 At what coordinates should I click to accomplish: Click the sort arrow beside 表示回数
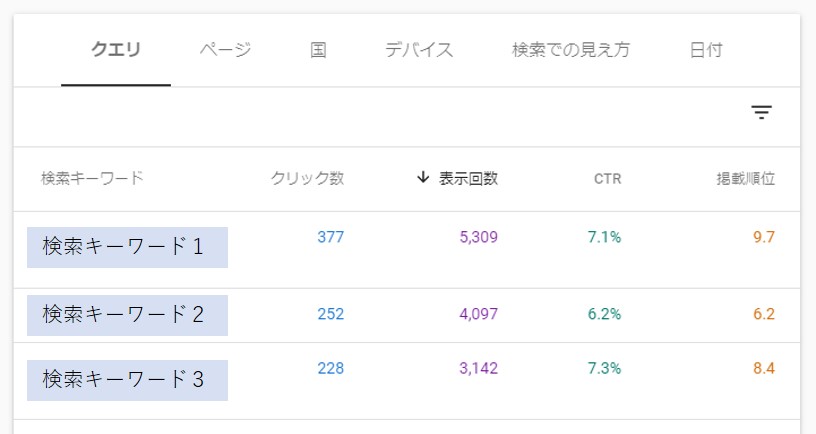pyautogui.click(x=423, y=177)
